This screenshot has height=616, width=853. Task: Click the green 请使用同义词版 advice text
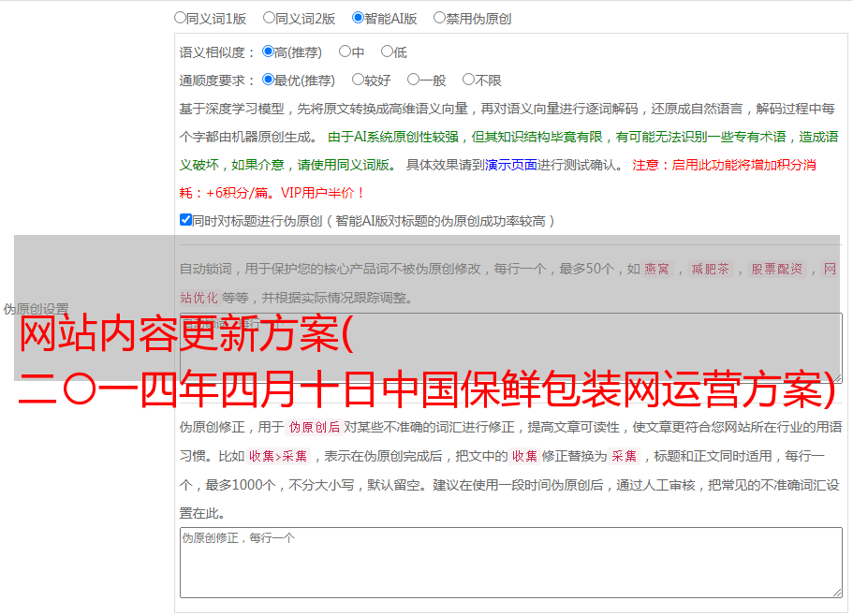[x=346, y=165]
